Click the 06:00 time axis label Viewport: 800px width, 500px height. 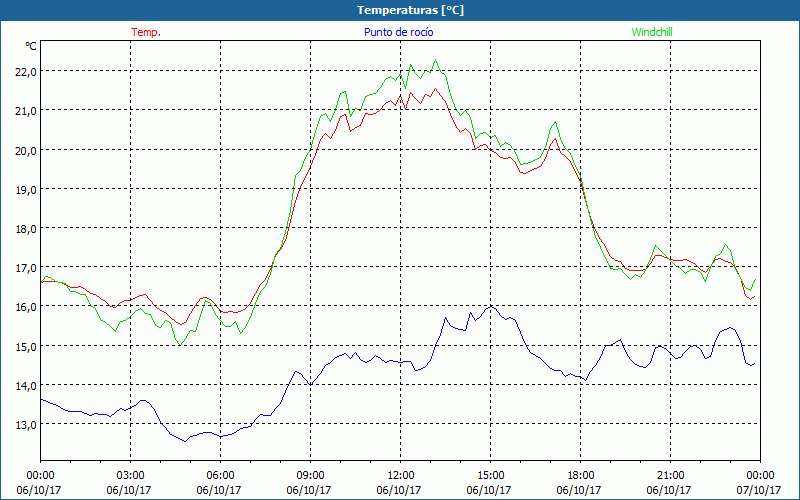pos(220,475)
